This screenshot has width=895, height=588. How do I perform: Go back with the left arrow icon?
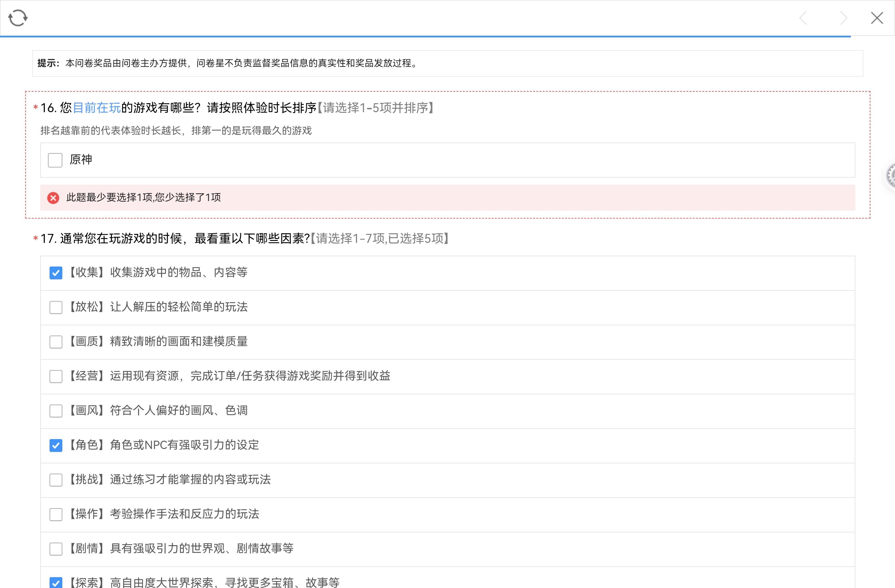[x=803, y=18]
